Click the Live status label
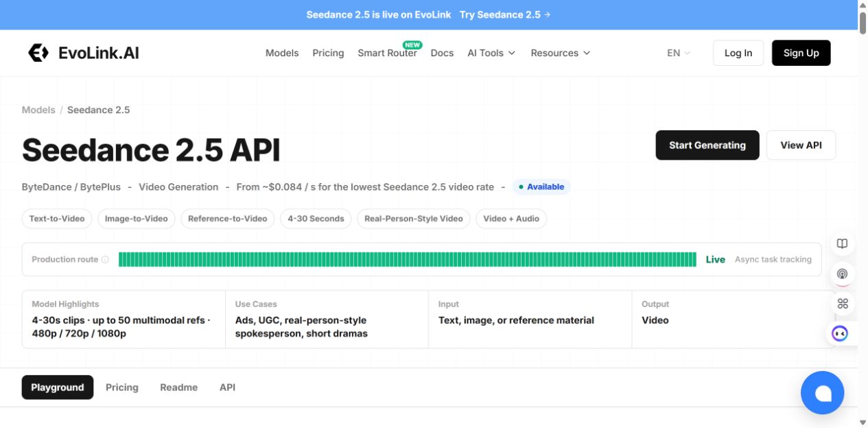The image size is (868, 428). click(716, 259)
